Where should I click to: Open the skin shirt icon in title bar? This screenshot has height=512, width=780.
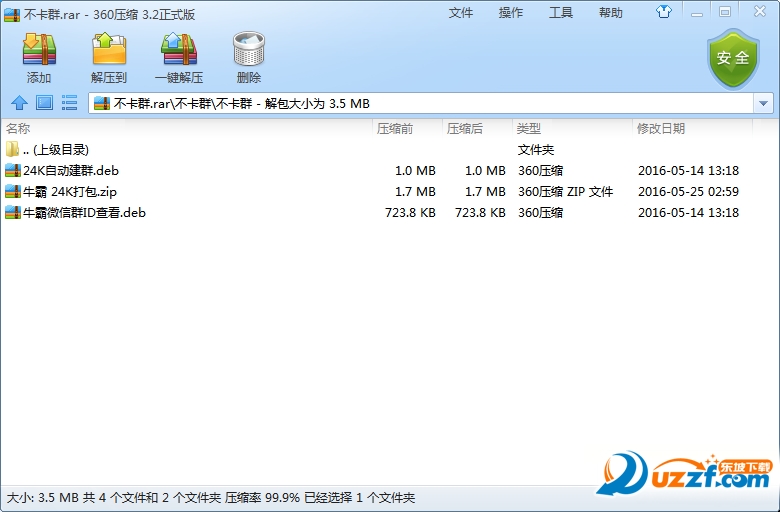click(x=664, y=11)
